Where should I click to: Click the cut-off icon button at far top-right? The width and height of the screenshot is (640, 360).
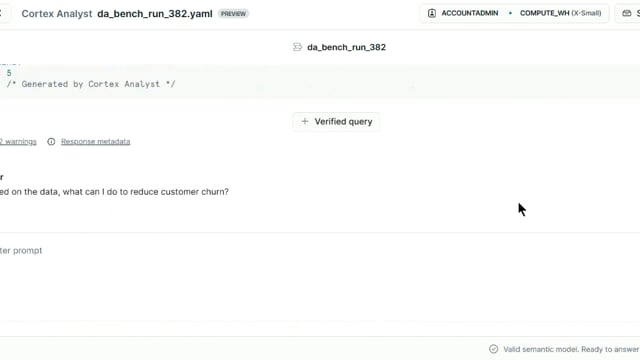click(627, 13)
